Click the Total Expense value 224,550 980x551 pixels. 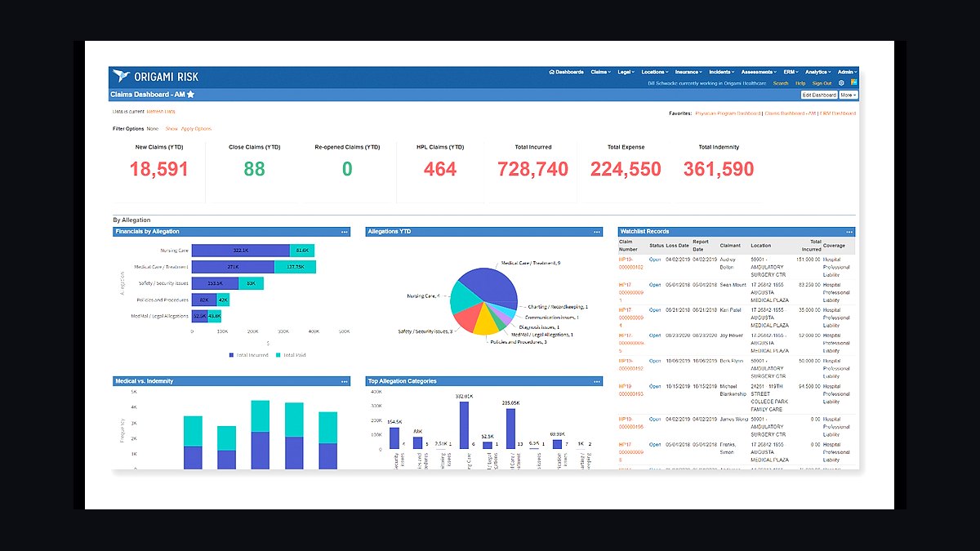(x=626, y=169)
